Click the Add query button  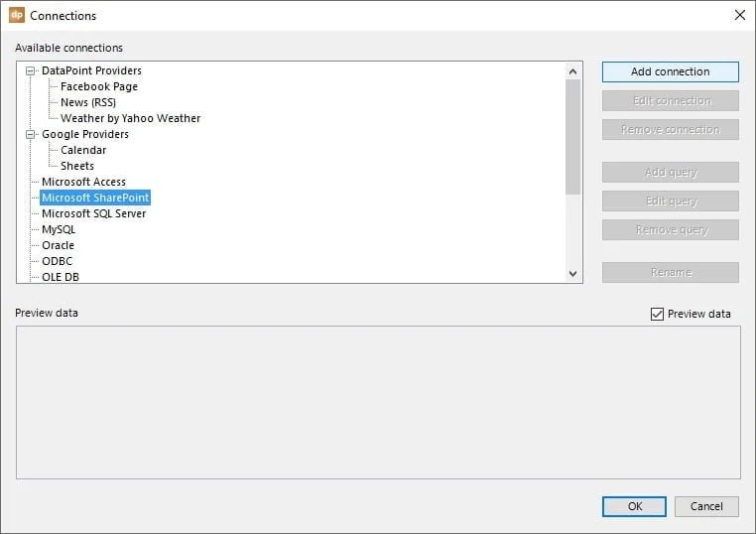pos(670,173)
